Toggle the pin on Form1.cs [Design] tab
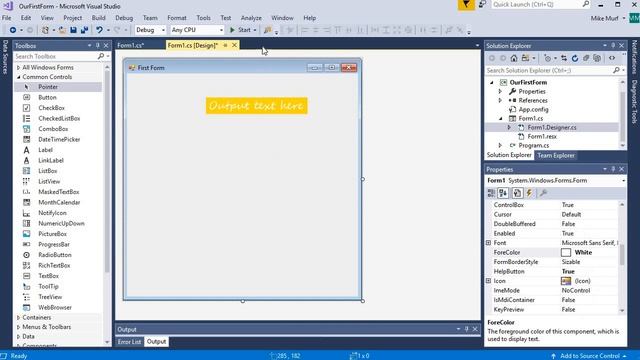 [x=225, y=45]
